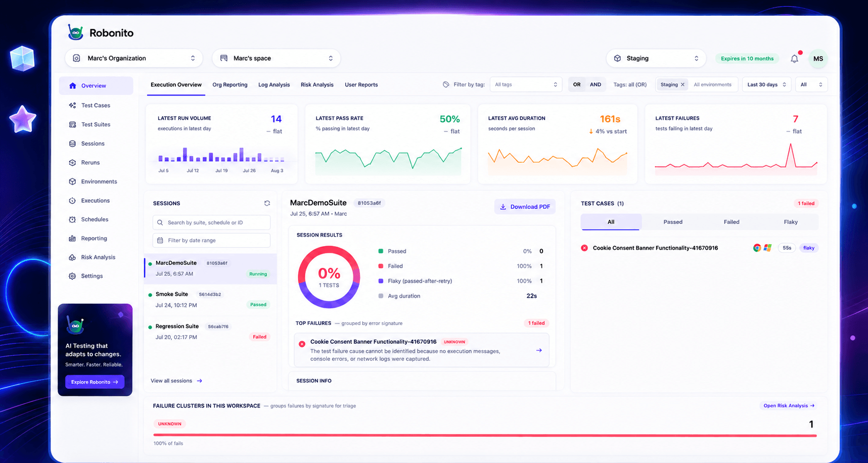The height and width of the screenshot is (463, 868).
Task: Click the Overview home icon in sidebar
Action: point(73,85)
